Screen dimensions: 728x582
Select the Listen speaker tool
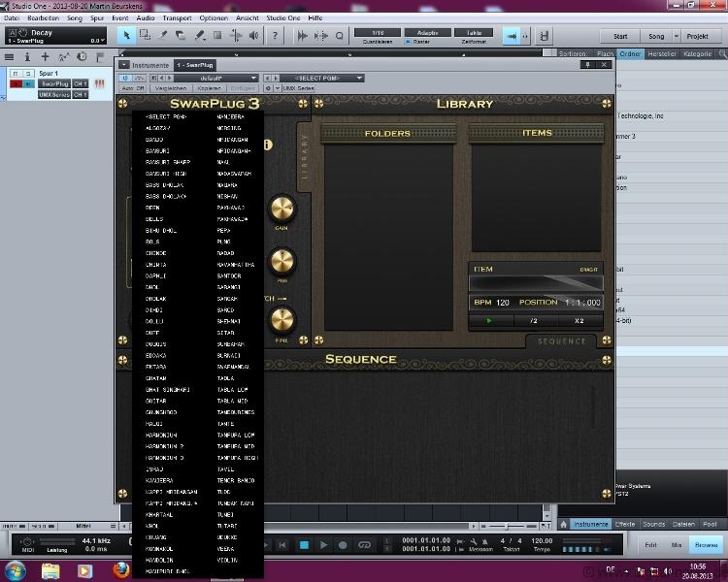coord(253,35)
